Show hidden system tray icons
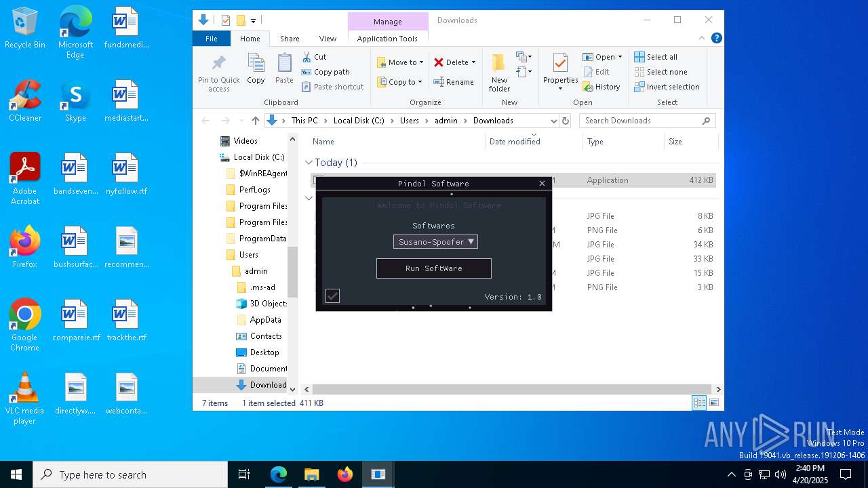Viewport: 868px width, 488px height. (731, 474)
